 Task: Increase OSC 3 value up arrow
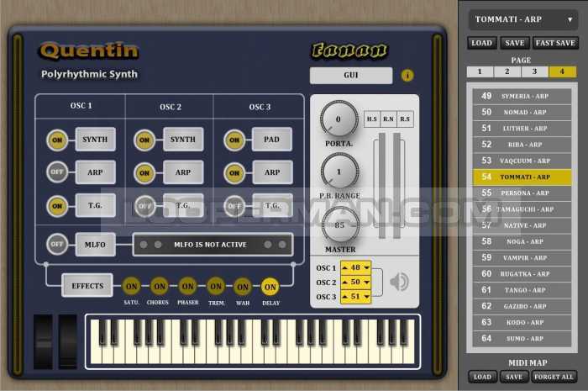pos(345,297)
